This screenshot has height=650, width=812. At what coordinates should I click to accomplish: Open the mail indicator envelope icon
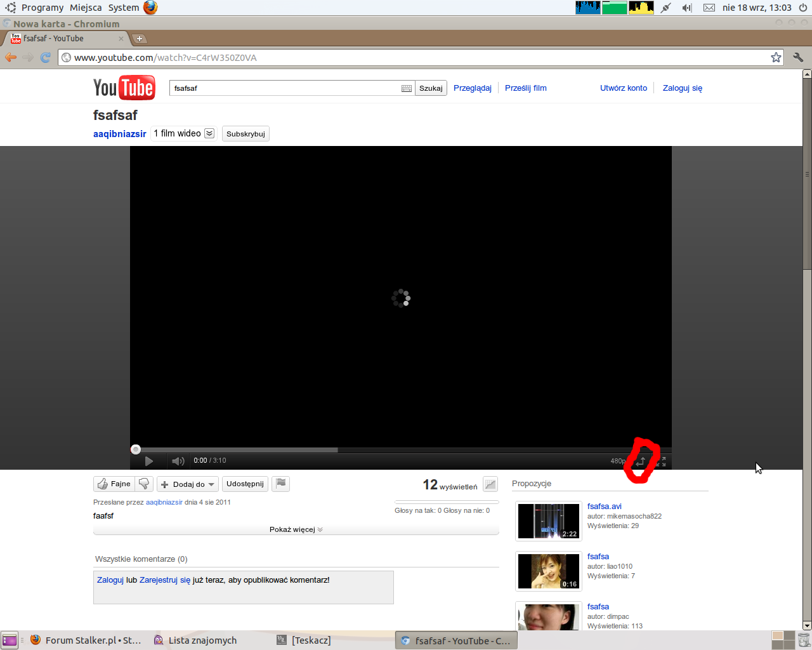pyautogui.click(x=709, y=8)
